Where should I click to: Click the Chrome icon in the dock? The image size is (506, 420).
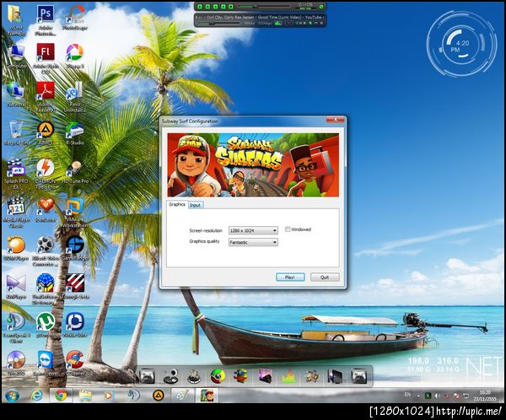click(218, 376)
